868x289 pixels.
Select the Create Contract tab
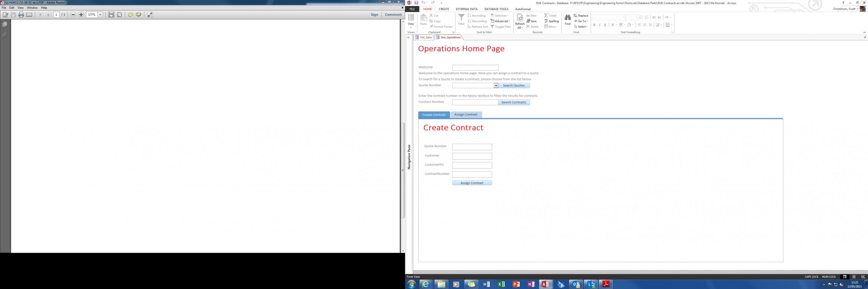(x=434, y=115)
